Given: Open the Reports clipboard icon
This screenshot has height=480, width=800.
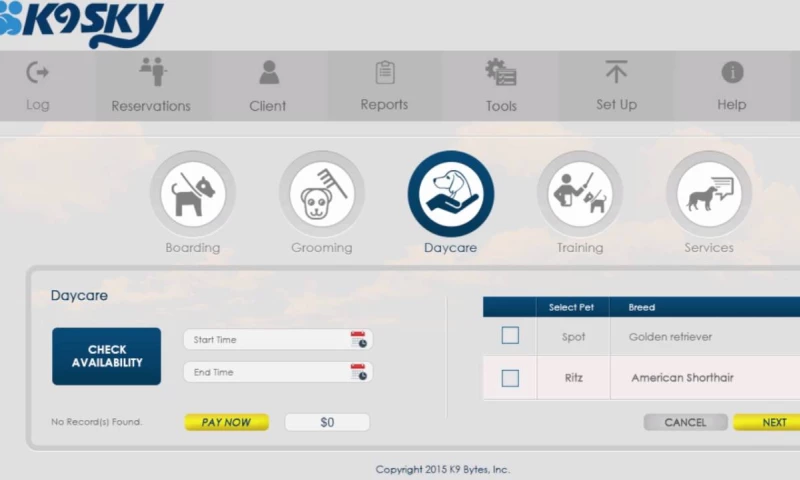Looking at the screenshot, I should coord(385,72).
